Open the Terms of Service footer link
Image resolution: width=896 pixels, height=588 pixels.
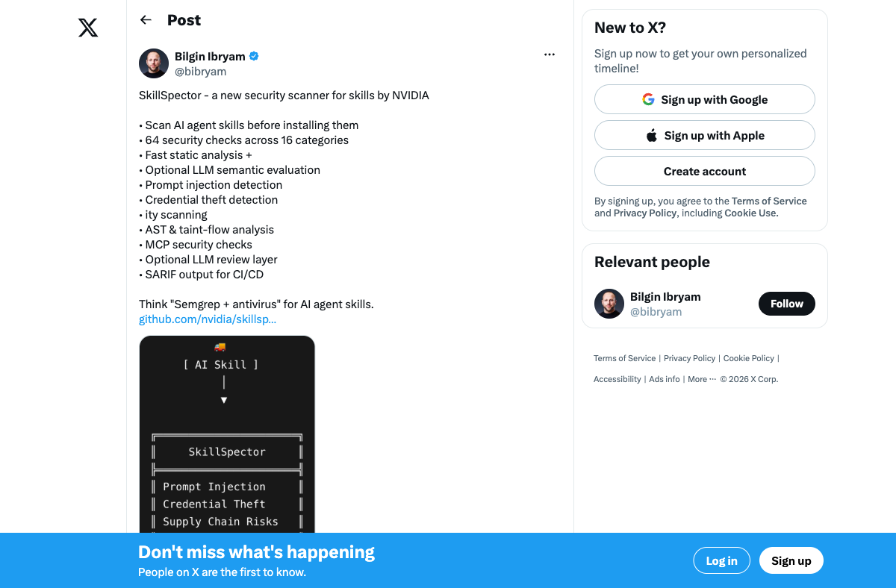pos(625,358)
